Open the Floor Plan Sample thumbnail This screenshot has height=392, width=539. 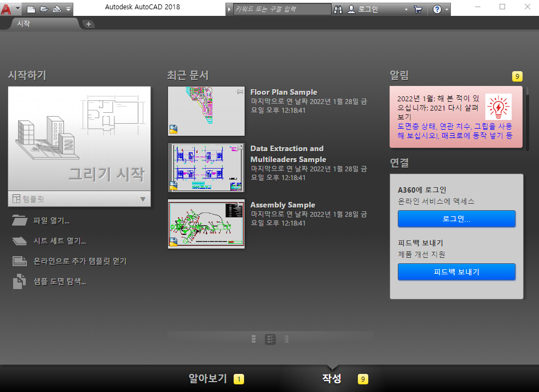[x=206, y=111]
